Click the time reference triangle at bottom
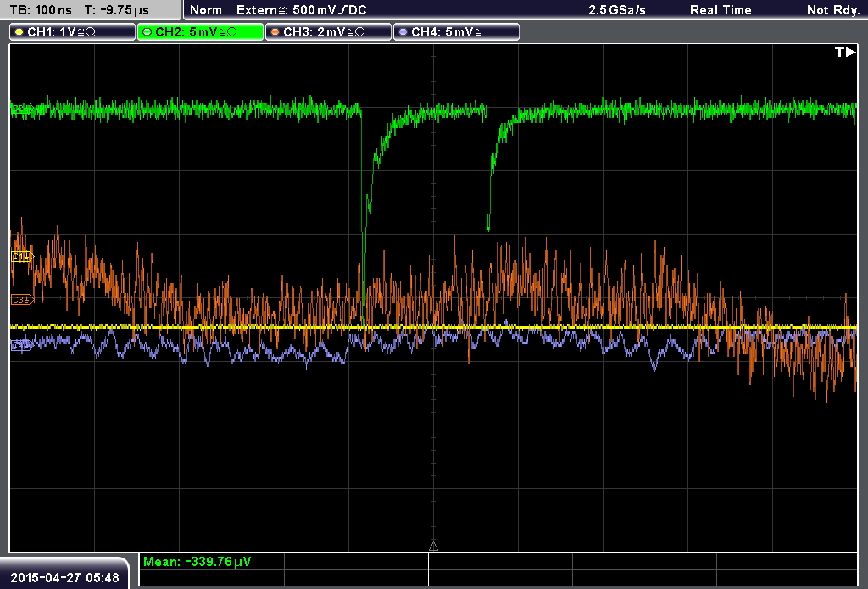The image size is (868, 589). coord(433,547)
